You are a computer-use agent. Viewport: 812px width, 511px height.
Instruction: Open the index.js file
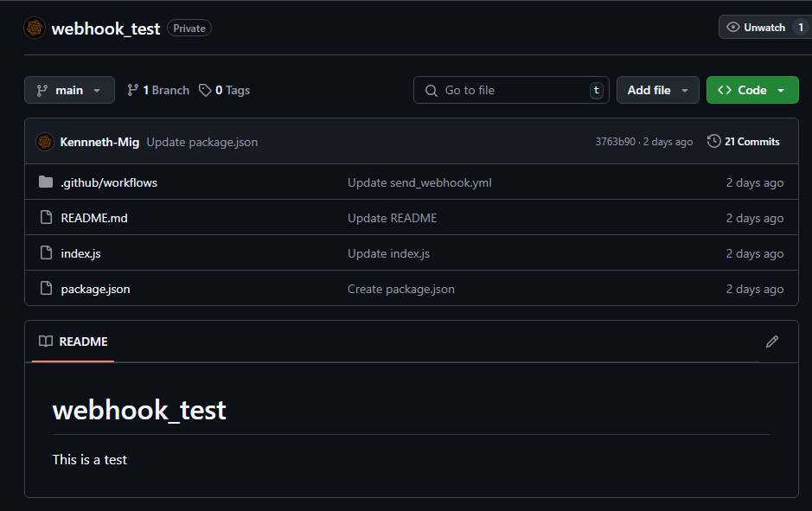coord(80,253)
